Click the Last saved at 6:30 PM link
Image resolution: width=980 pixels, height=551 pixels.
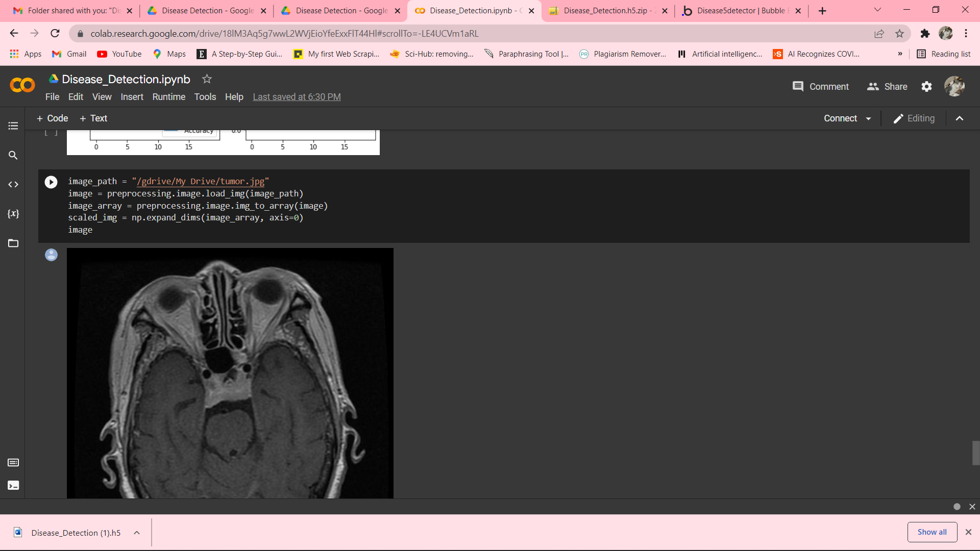tap(297, 97)
